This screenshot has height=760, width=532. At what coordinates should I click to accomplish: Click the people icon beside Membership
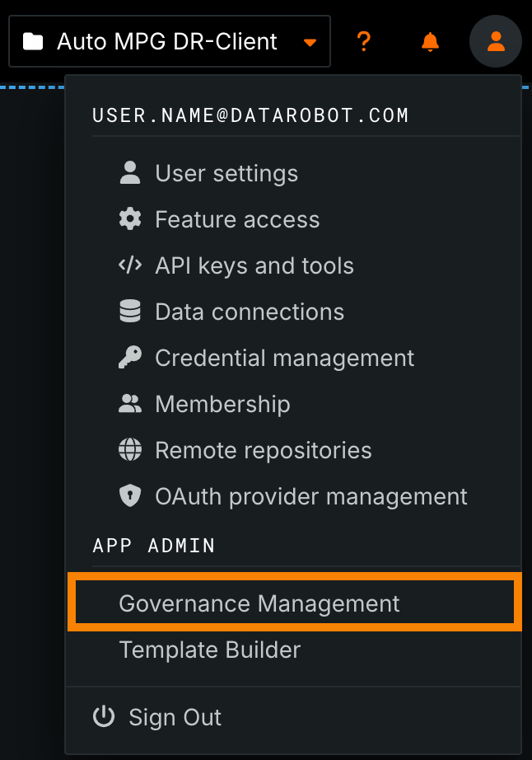coord(130,404)
